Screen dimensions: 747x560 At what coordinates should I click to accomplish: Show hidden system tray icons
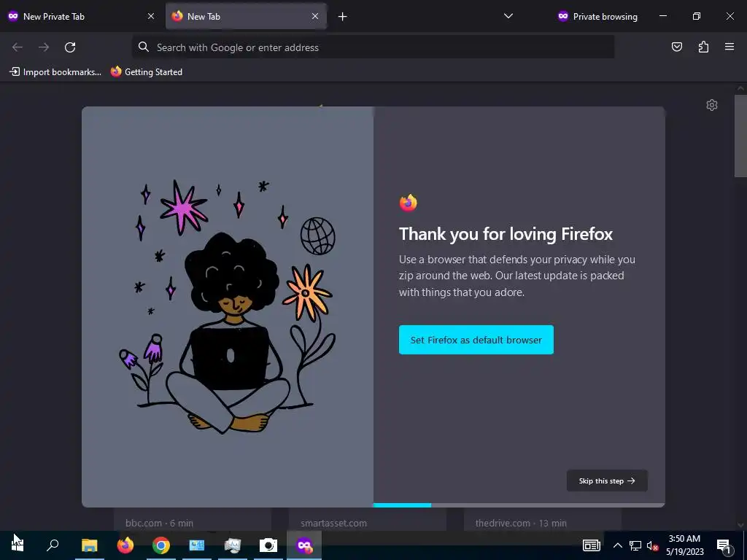pos(617,545)
